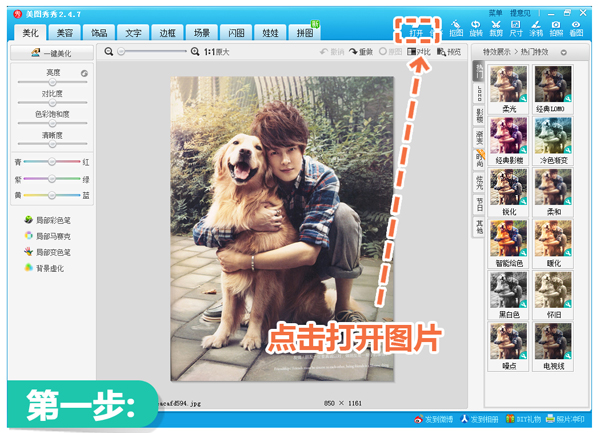
Task: Open the 拼图 collage tab
Action: coord(305,33)
